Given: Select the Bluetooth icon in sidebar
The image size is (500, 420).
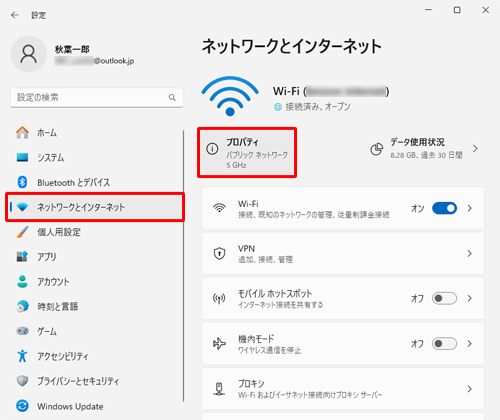Looking at the screenshot, I should coord(22,182).
